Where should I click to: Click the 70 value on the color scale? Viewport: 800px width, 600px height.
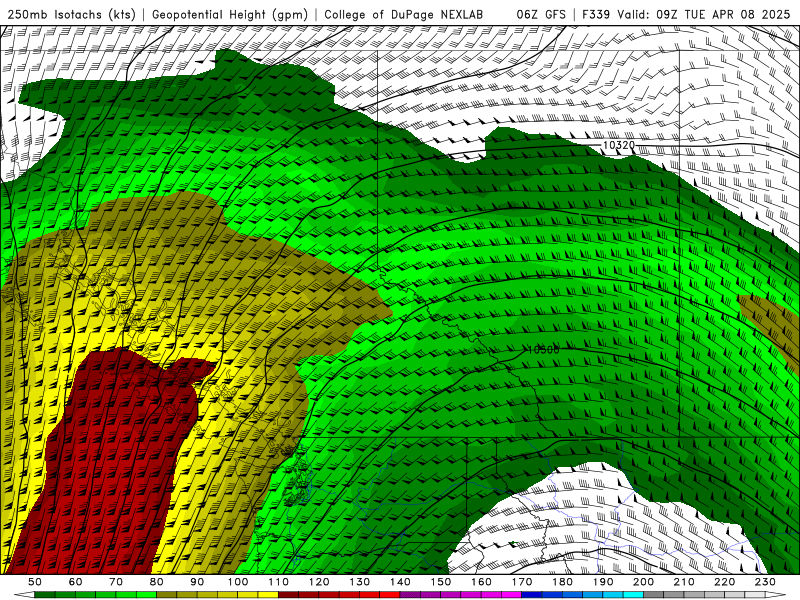[x=116, y=582]
